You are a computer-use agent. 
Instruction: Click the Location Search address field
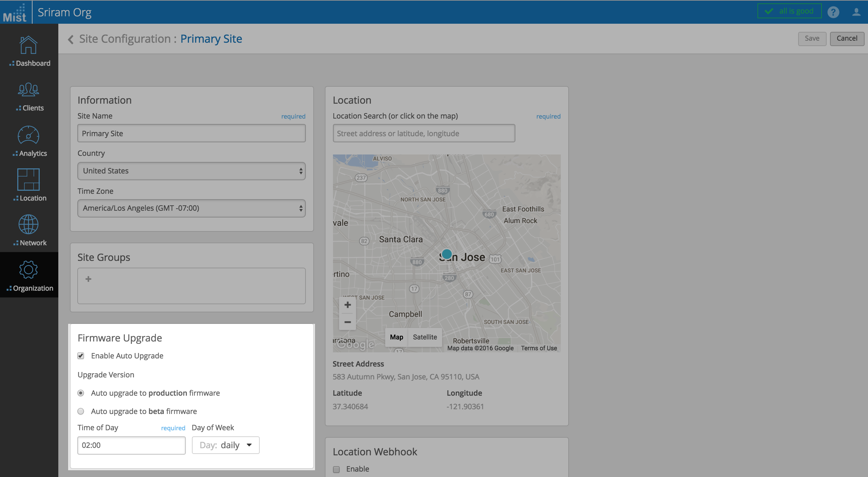pyautogui.click(x=424, y=133)
